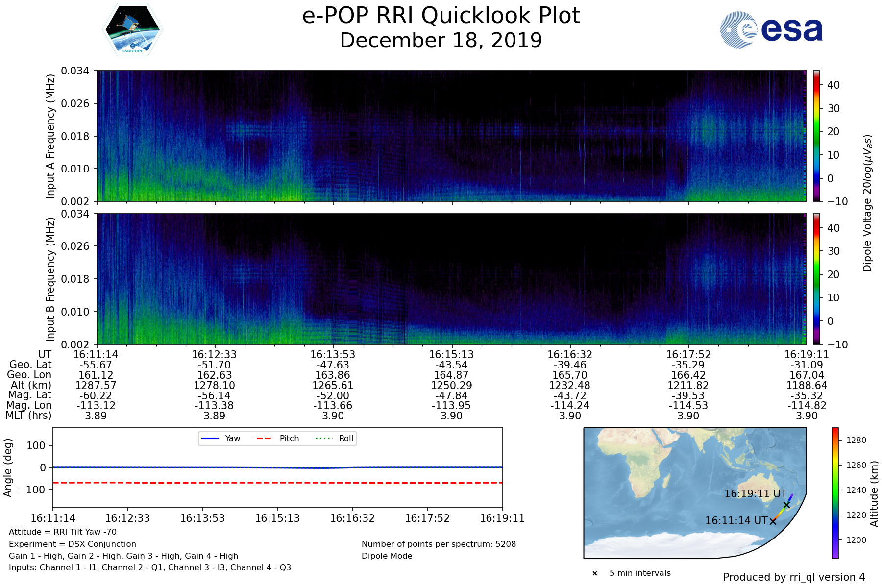Click the December 18, 2019 date subtitle

(441, 40)
